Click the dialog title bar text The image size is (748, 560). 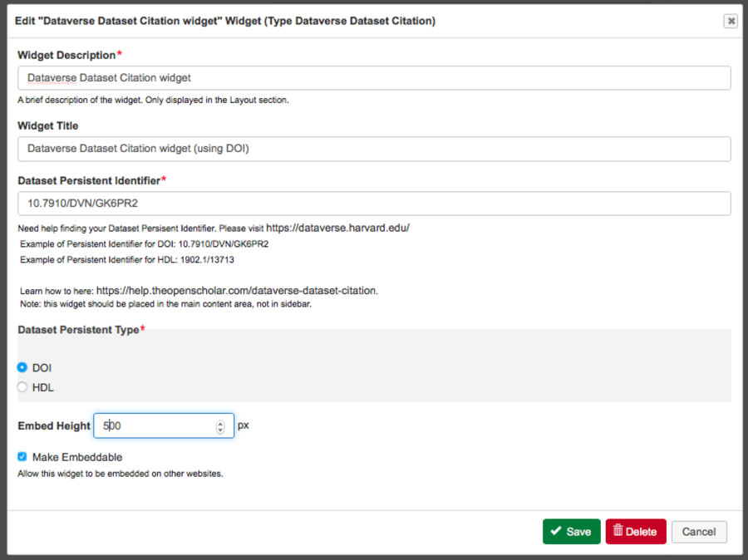[x=226, y=20]
